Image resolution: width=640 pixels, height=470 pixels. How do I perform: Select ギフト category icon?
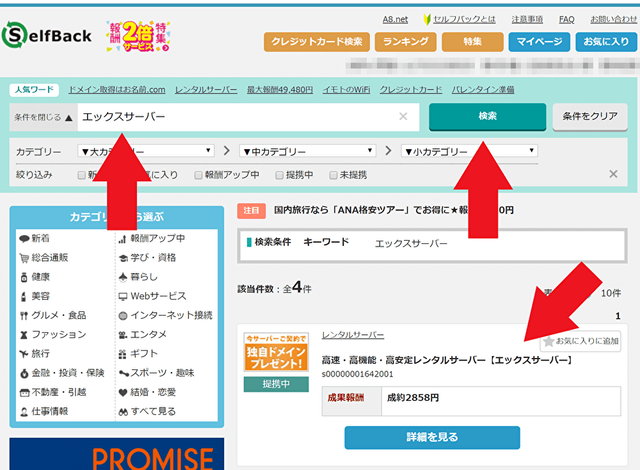(122, 354)
